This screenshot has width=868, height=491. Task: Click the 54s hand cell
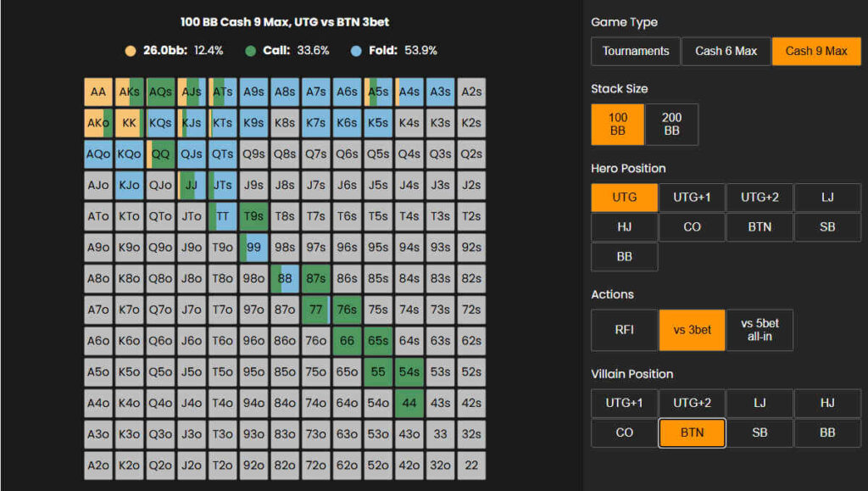(x=409, y=372)
